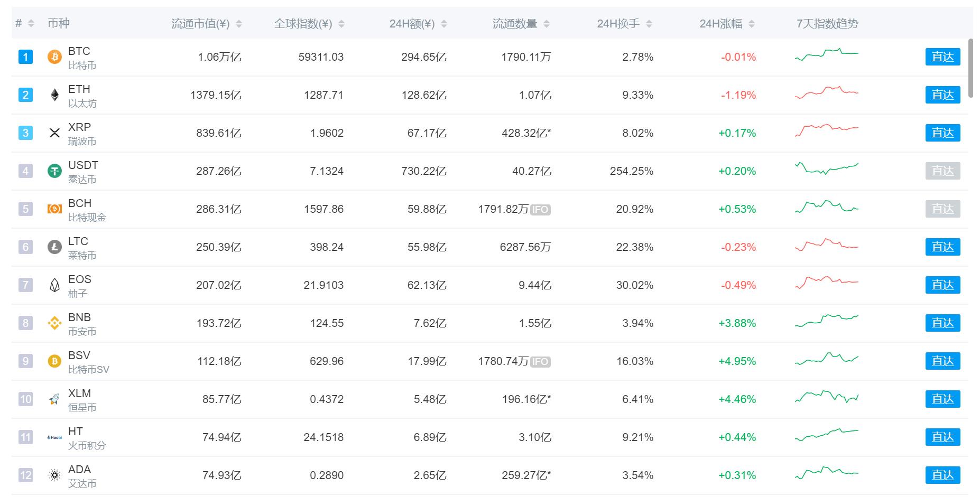Open the HT 火币积分 coin link

pyautogui.click(x=87, y=438)
